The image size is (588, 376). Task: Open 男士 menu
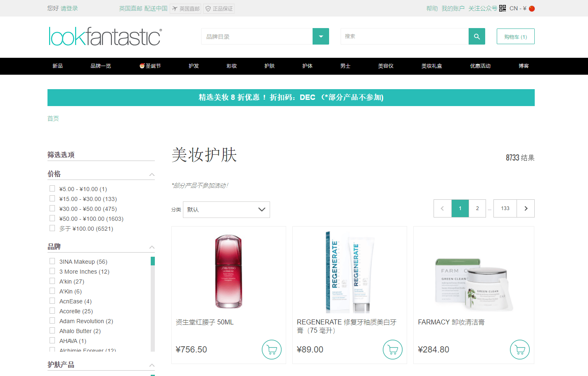tap(345, 66)
